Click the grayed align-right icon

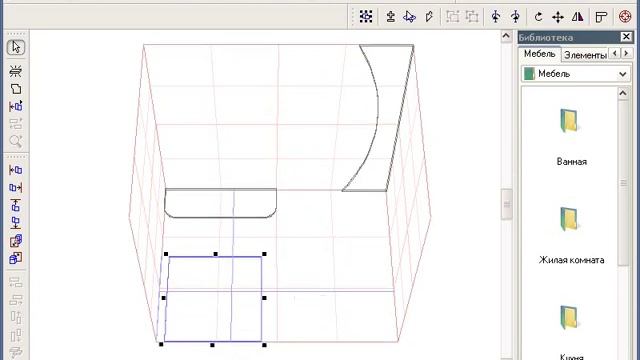[16, 300]
